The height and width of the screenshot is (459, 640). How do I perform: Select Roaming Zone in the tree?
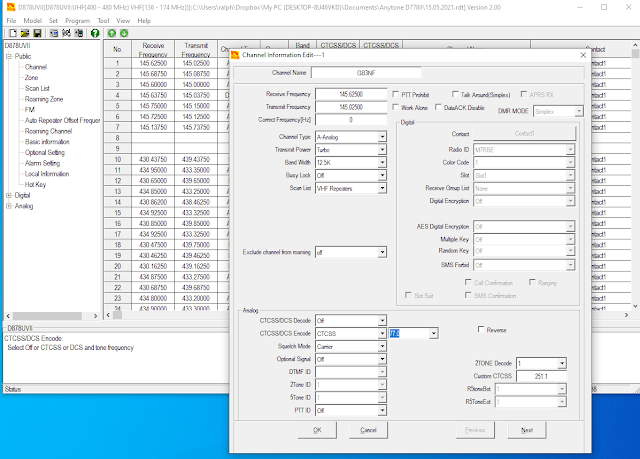coord(44,99)
